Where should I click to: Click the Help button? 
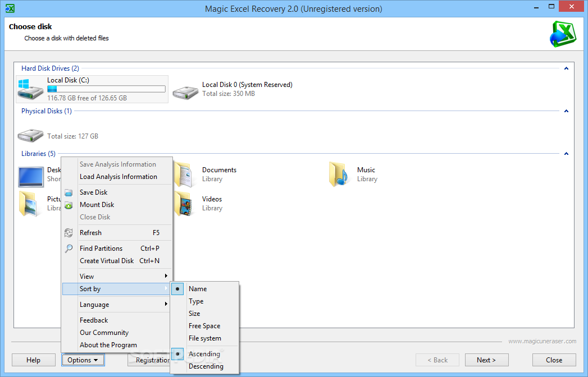(x=33, y=360)
